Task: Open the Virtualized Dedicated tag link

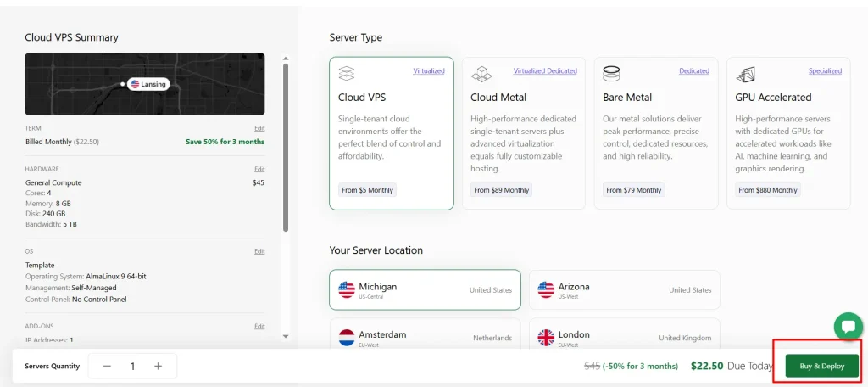Action: [545, 71]
